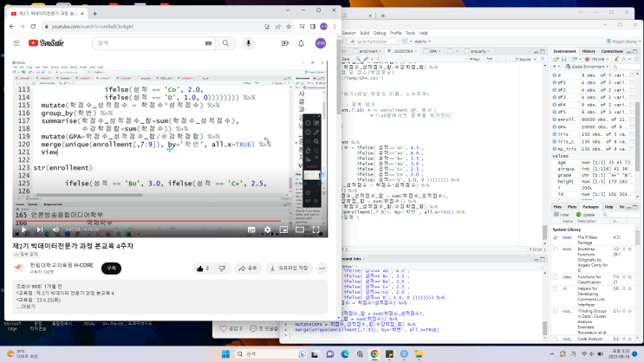Screen dimensions: 644x362
Task: Click Update in the Packages pane
Action: click(x=586, y=215)
